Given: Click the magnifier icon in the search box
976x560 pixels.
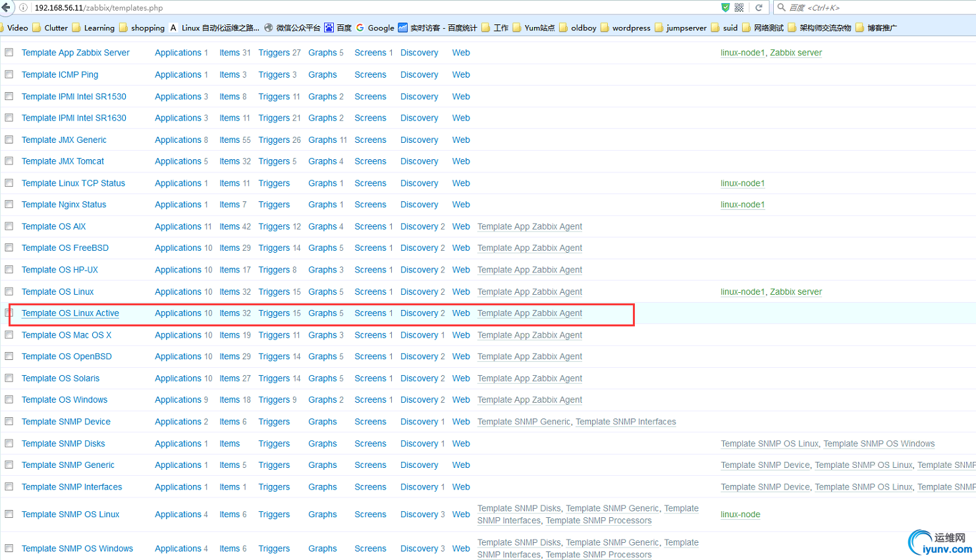Looking at the screenshot, I should coord(782,8).
